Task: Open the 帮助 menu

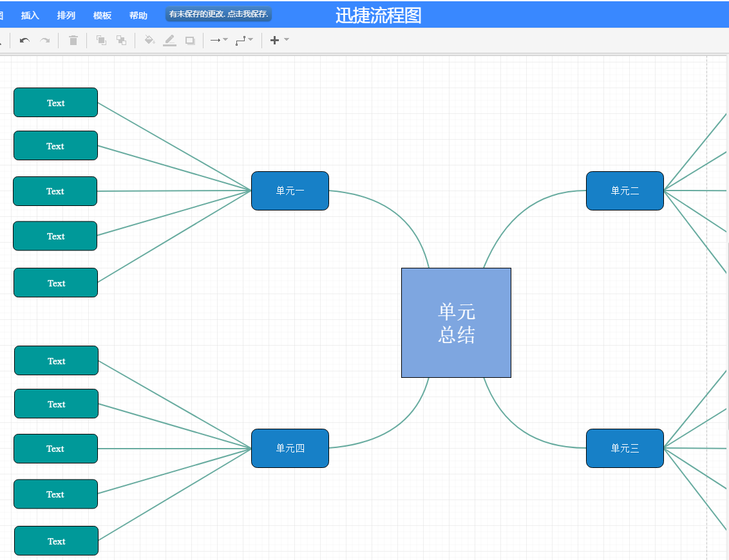Action: click(x=138, y=15)
